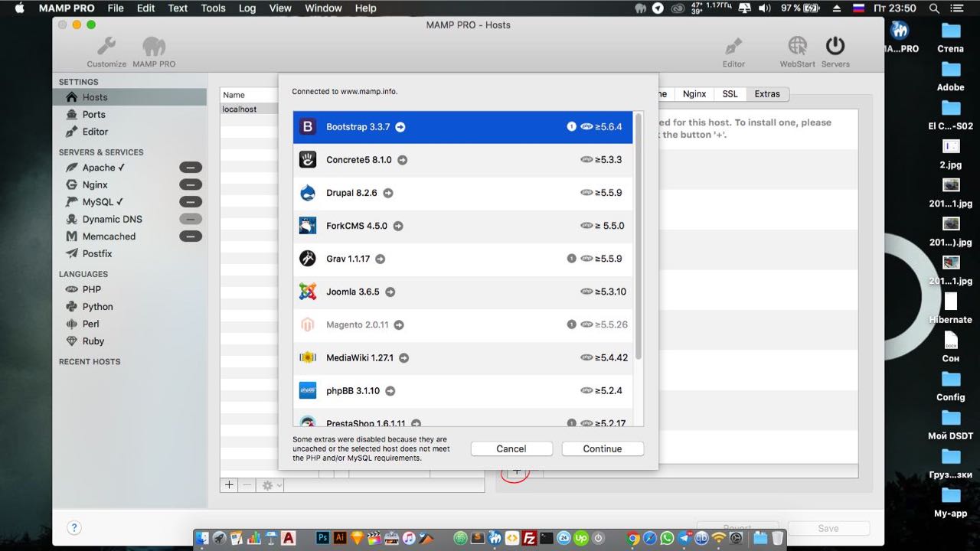Viewport: 980px width, 551px height.
Task: Open FileZilla from the Dock
Action: (x=529, y=538)
